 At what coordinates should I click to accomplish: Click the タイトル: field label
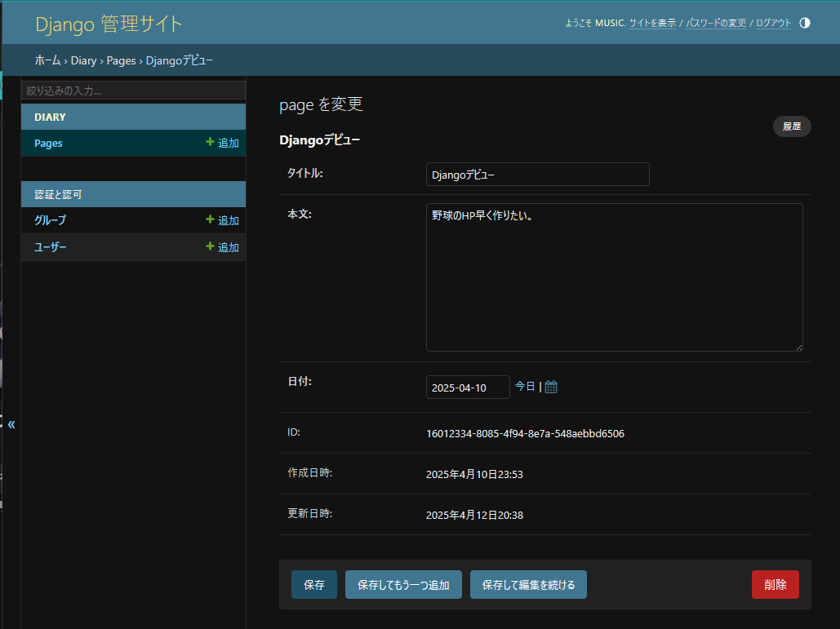pyautogui.click(x=304, y=173)
